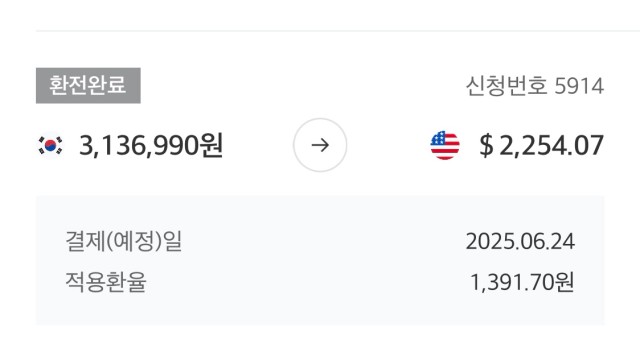
Task: Click the blank space between 환전완료 and 신청번호
Action: click(x=303, y=86)
